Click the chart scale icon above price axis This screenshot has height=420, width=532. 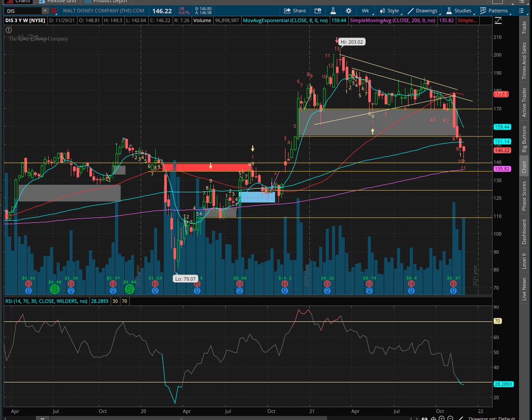coord(498,20)
